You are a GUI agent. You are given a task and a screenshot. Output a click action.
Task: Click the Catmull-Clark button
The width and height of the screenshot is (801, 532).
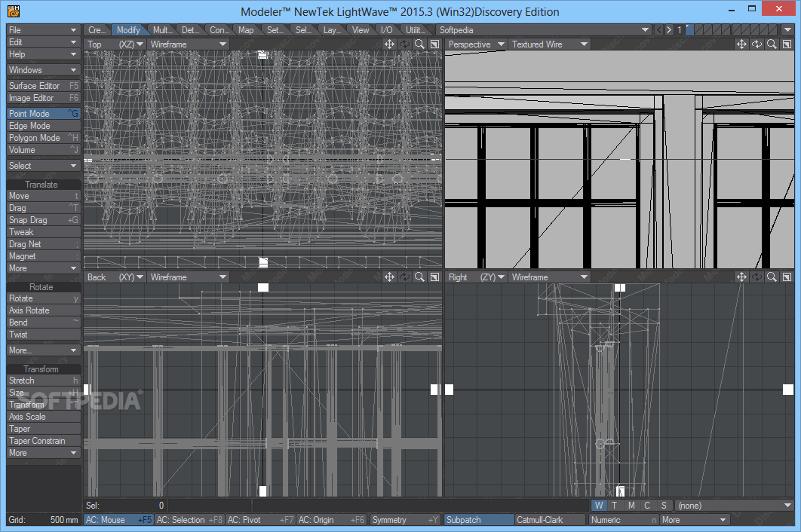pos(550,520)
